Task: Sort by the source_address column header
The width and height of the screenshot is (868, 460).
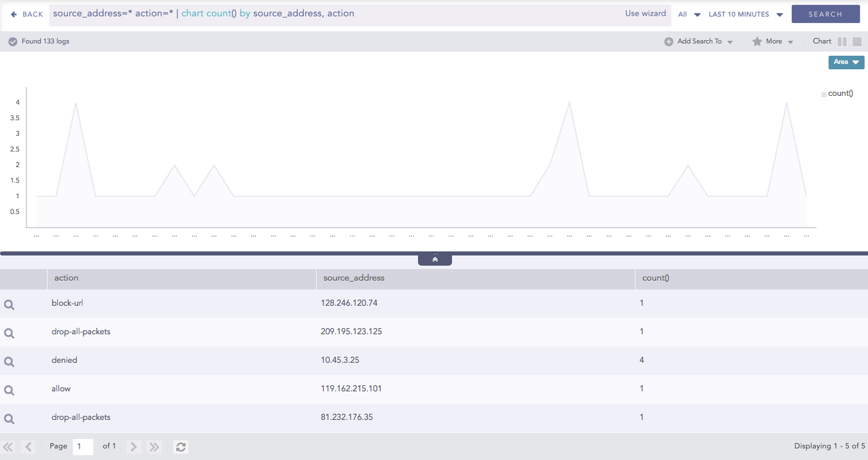Action: click(354, 278)
